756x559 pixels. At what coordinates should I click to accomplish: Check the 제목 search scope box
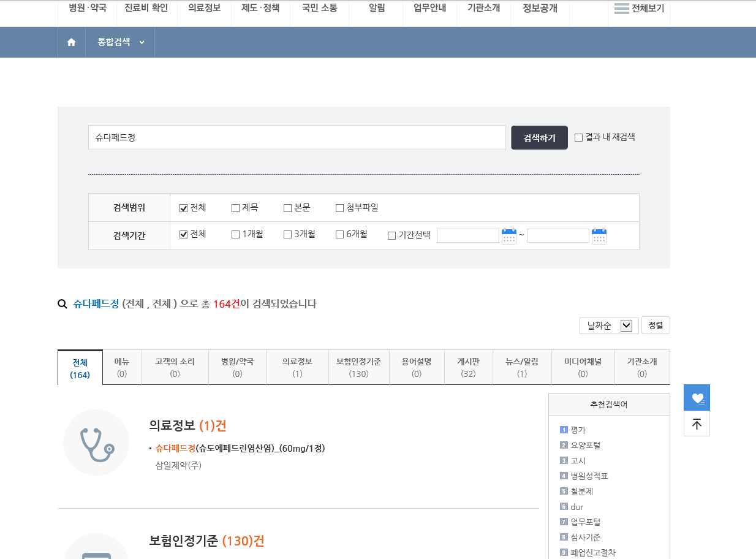235,208
